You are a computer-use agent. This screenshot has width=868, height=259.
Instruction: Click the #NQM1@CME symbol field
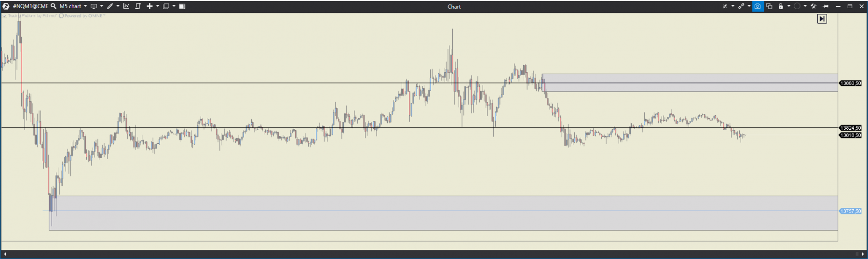pyautogui.click(x=30, y=6)
